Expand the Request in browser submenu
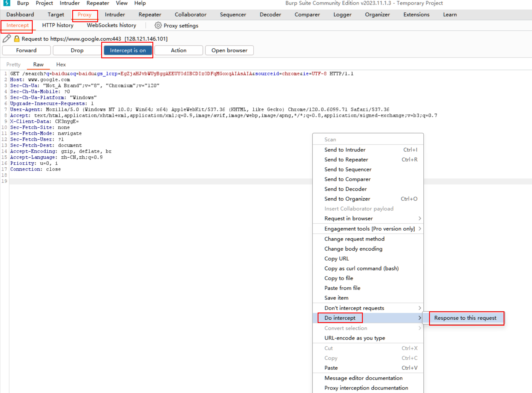This screenshot has height=393, width=532. coord(419,218)
